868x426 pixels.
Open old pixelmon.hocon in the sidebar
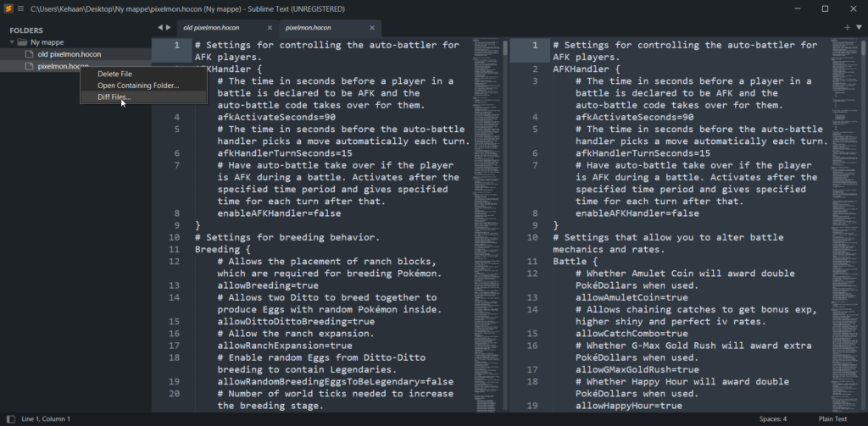[x=70, y=54]
